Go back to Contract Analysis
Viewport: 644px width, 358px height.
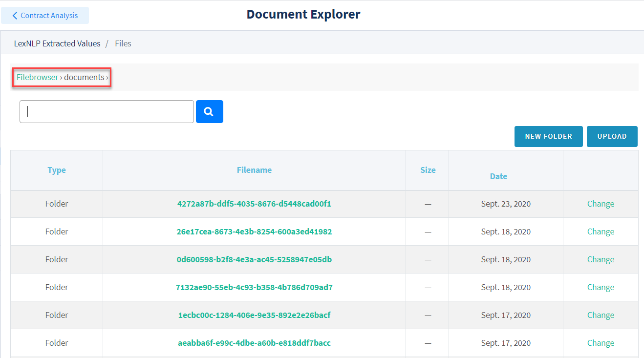click(x=45, y=16)
